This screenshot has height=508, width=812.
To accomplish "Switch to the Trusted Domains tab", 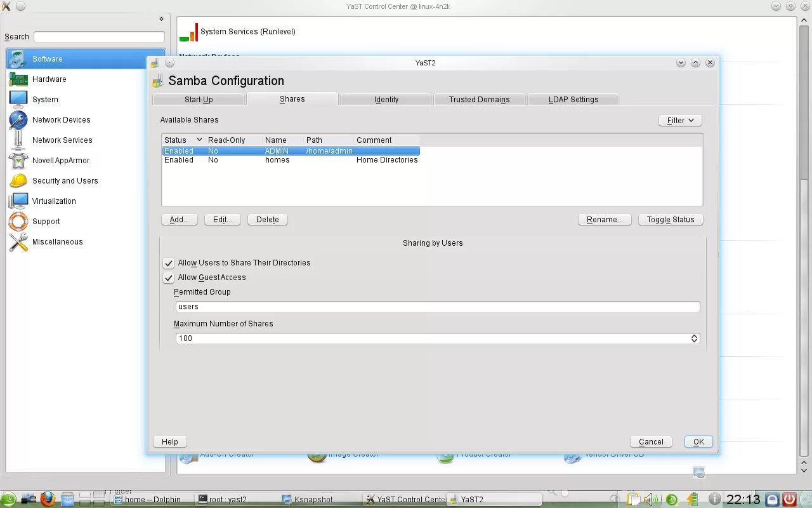I will 480,100.
